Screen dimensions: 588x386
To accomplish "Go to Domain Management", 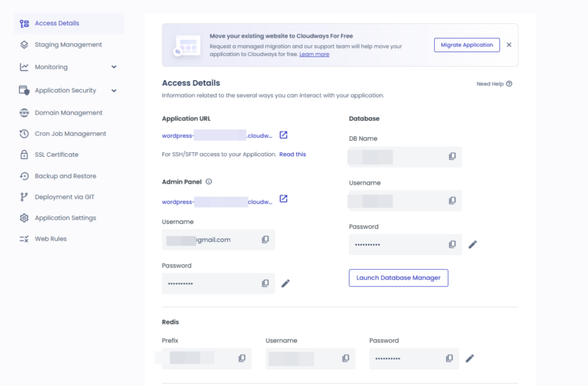I will 69,113.
